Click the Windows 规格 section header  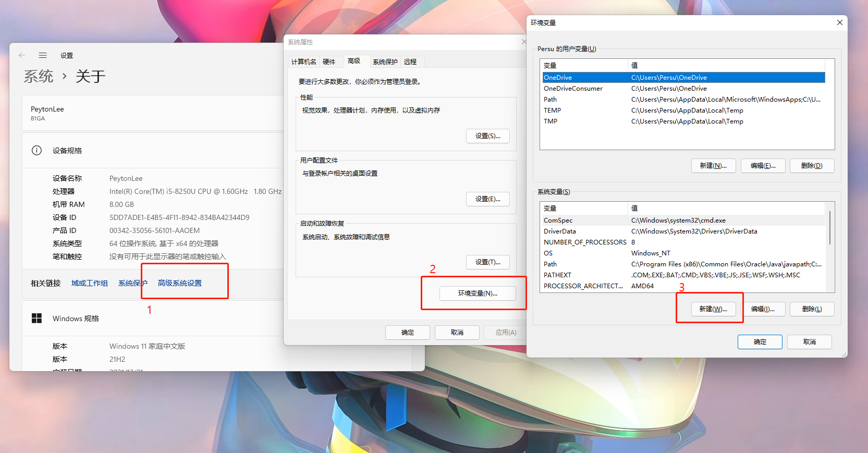[76, 319]
